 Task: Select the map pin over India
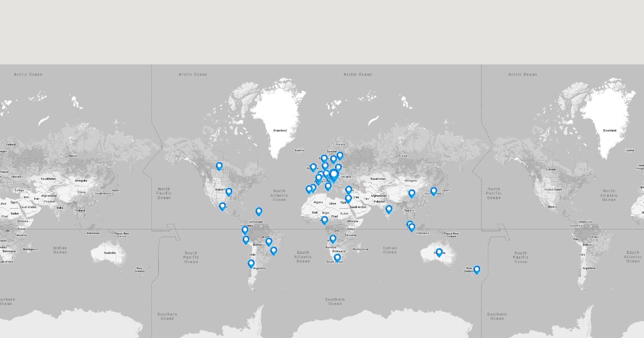pos(389,209)
